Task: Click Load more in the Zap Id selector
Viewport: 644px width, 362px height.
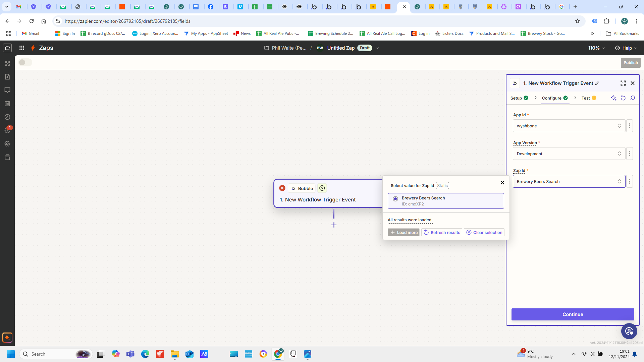Action: tap(404, 232)
